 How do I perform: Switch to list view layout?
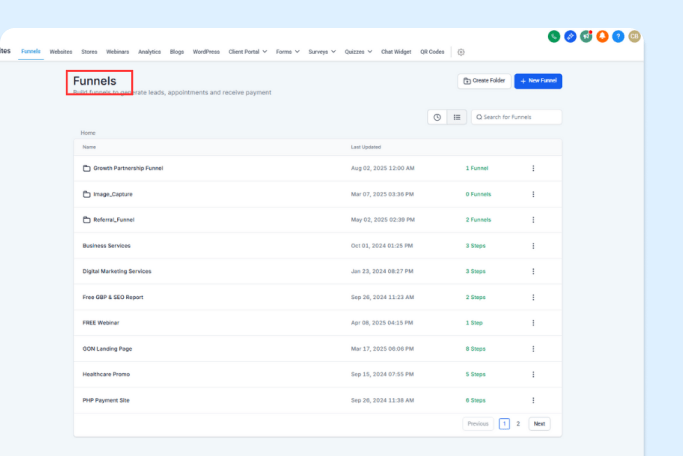456,117
